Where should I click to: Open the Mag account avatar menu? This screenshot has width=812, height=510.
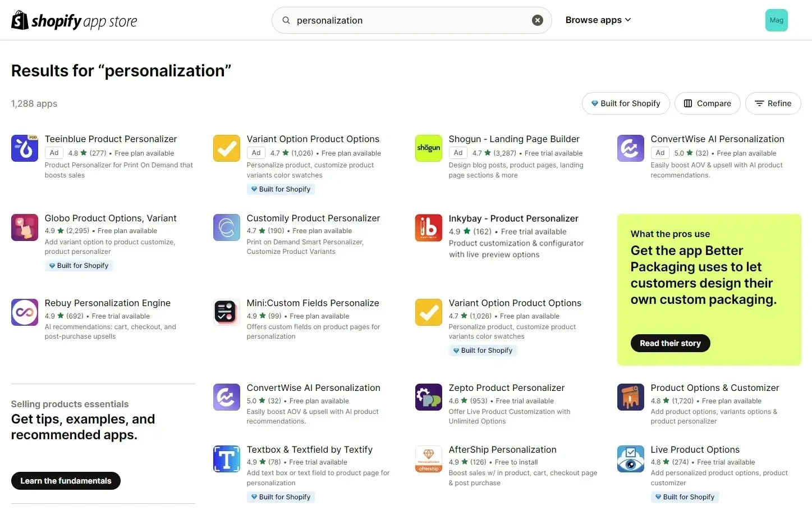[x=776, y=20]
